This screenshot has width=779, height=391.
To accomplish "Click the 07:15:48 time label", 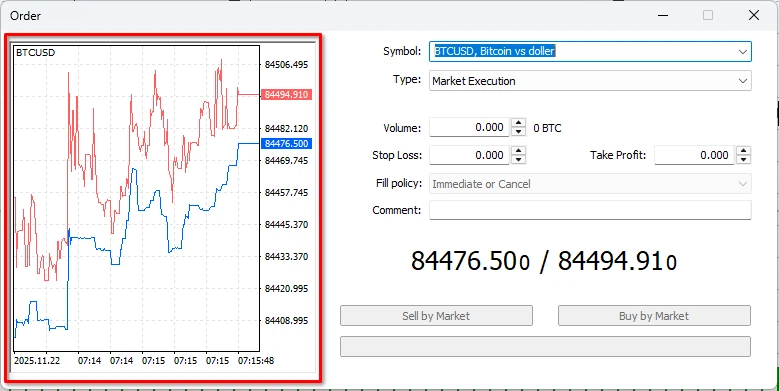I will (x=256, y=361).
